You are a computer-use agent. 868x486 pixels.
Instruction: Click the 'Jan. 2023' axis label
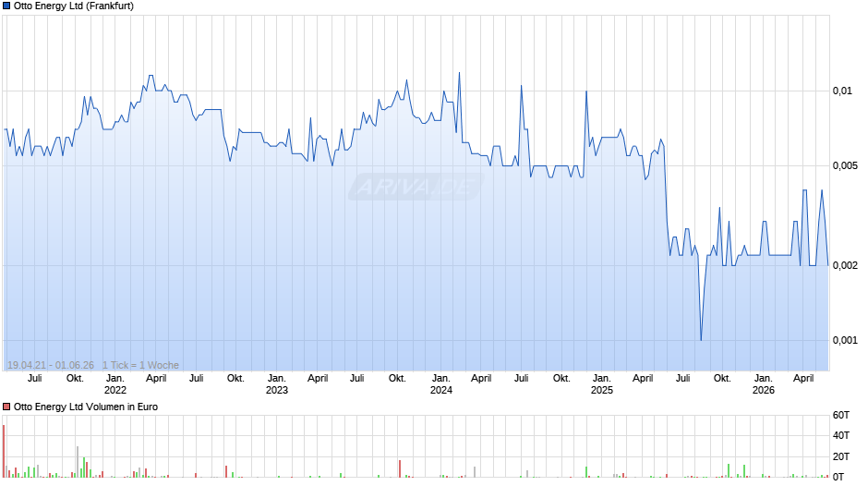coord(277,384)
